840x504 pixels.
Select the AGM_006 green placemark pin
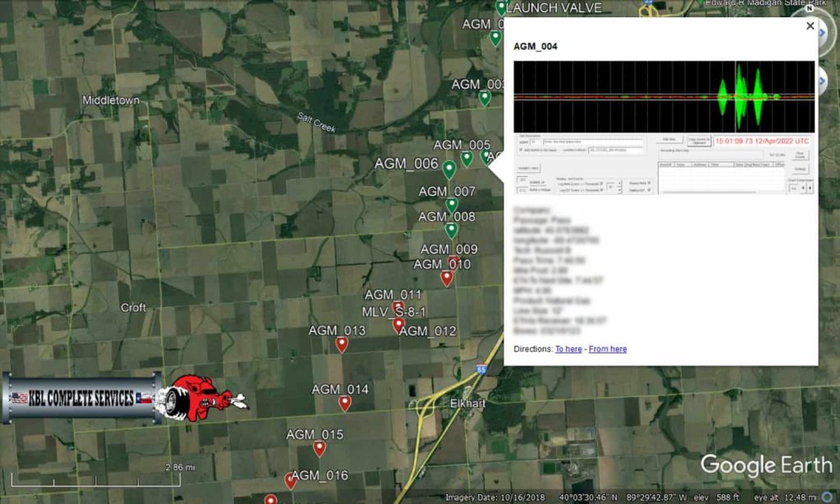[x=449, y=170]
